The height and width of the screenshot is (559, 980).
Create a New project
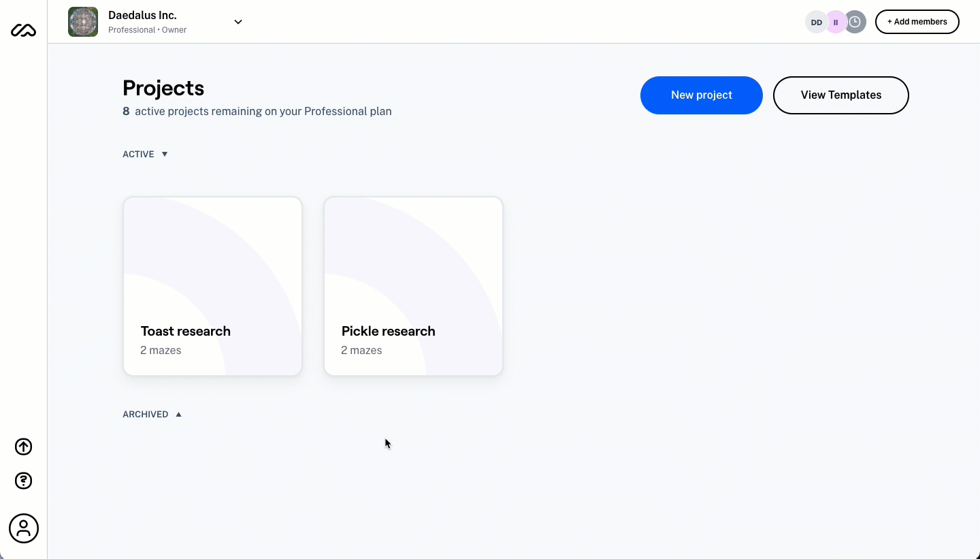(x=702, y=95)
